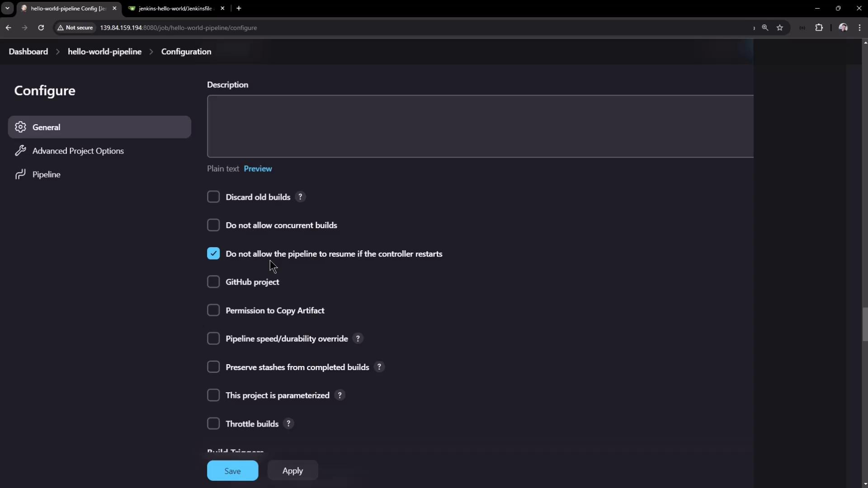Show help for This project is parameterized
Image resolution: width=868 pixels, height=488 pixels.
340,395
